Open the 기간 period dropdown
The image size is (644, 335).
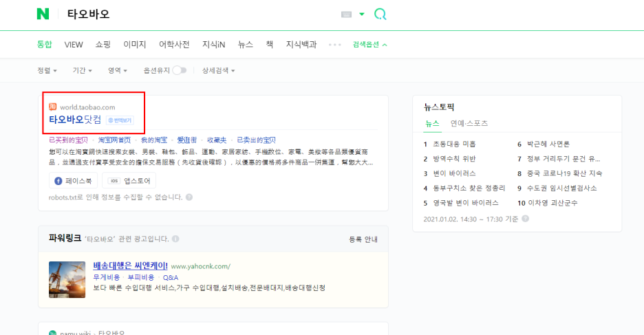point(82,71)
